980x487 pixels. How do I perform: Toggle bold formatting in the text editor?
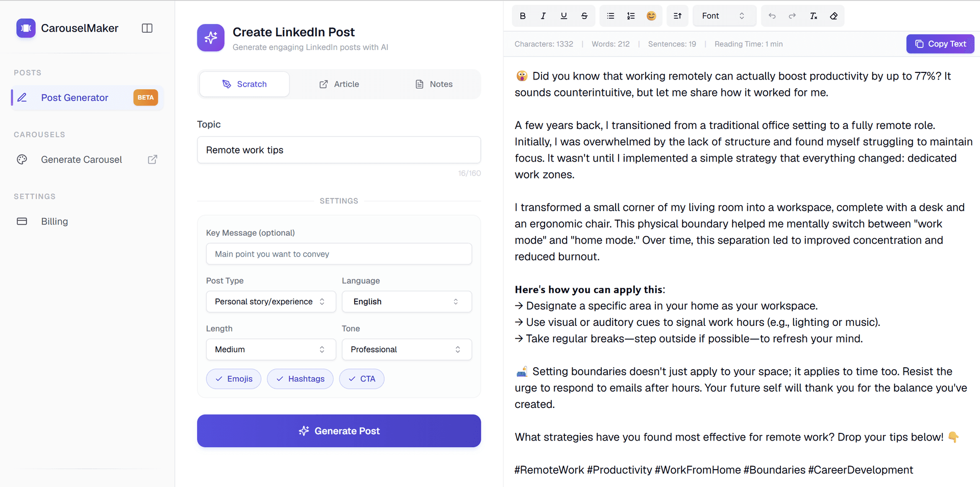[x=522, y=16]
